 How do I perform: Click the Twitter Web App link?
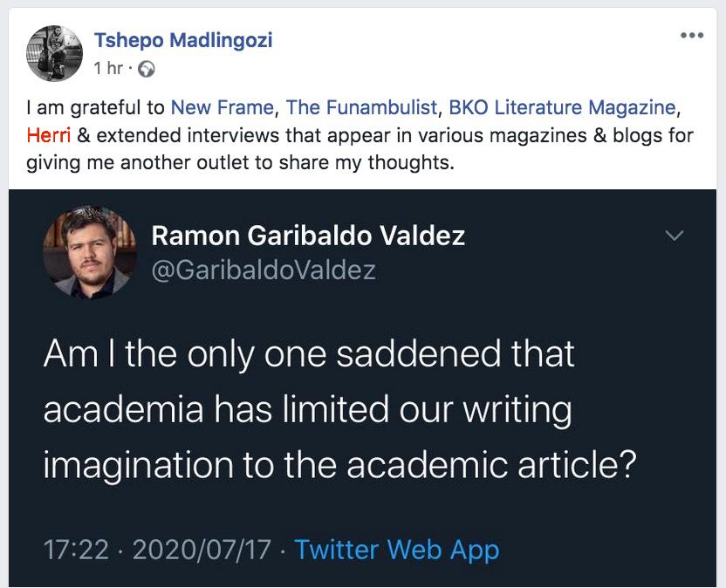click(x=396, y=550)
